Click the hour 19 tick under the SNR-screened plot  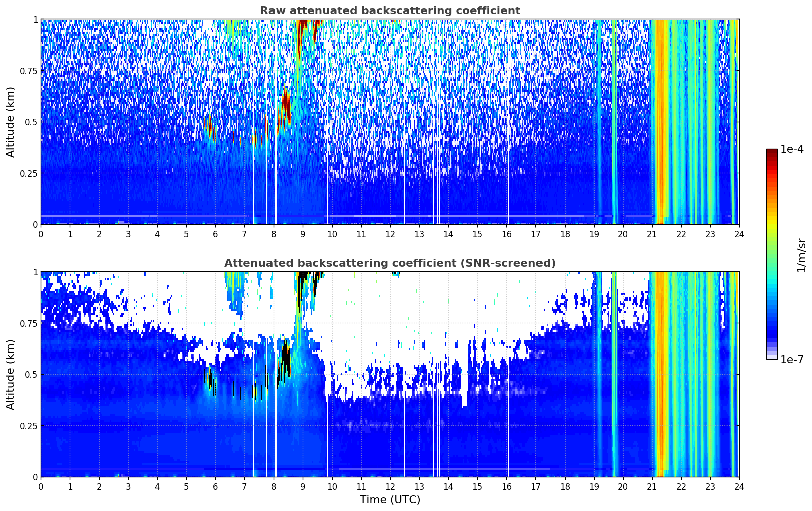pyautogui.click(x=594, y=486)
